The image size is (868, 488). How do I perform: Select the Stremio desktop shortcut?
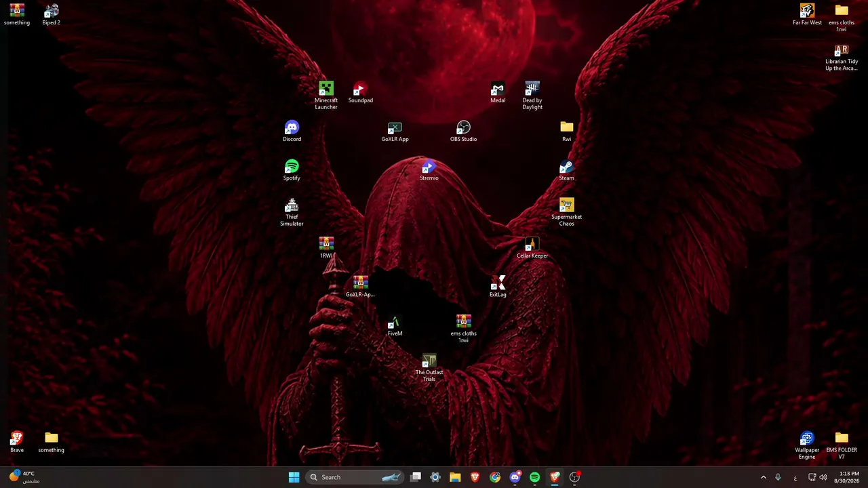pyautogui.click(x=429, y=170)
